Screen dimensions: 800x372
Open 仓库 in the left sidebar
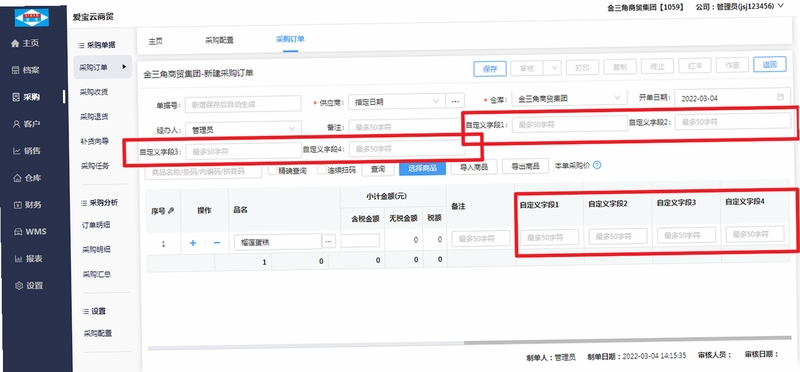[26, 178]
